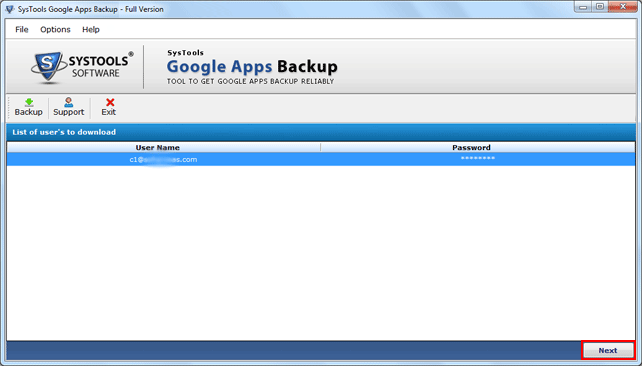Close the application window

[623, 7]
